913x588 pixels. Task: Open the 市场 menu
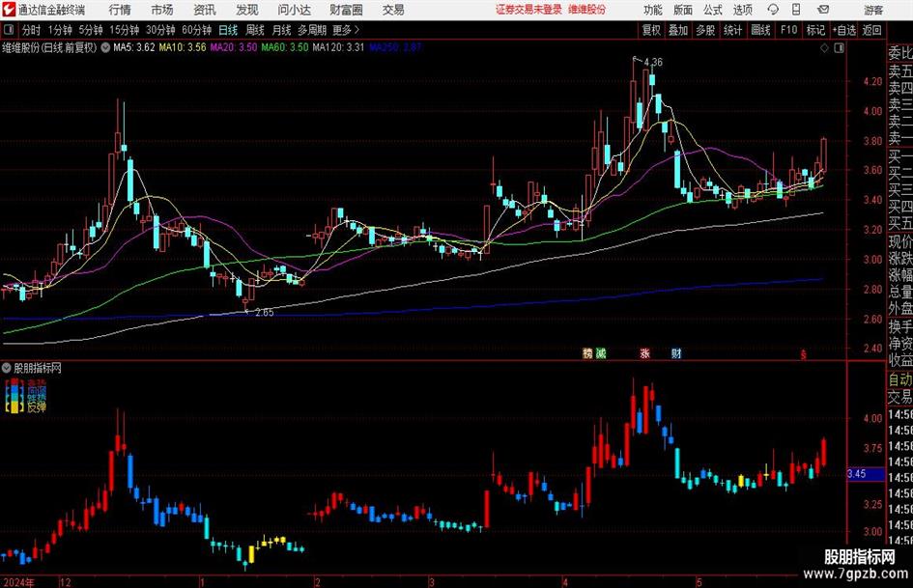[x=162, y=10]
